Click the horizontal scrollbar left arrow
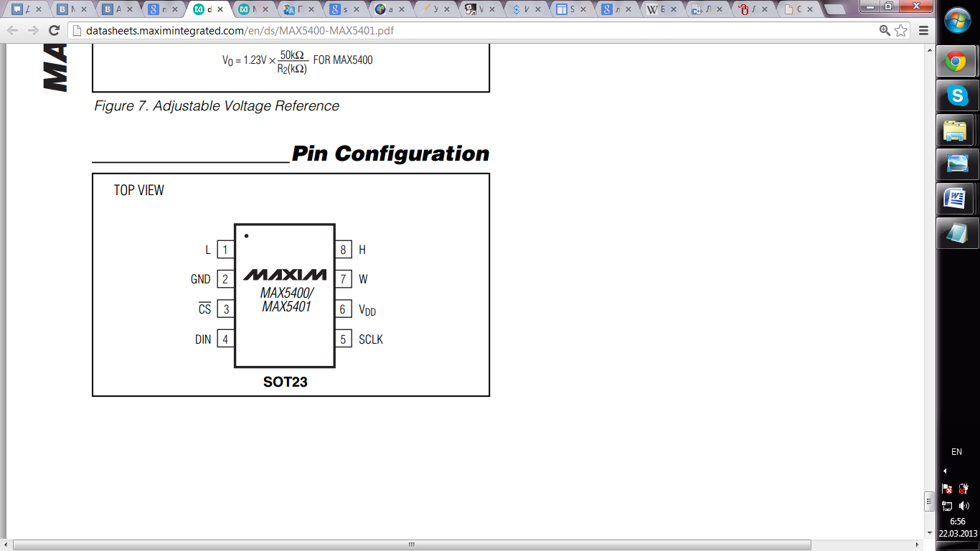 tap(6, 545)
